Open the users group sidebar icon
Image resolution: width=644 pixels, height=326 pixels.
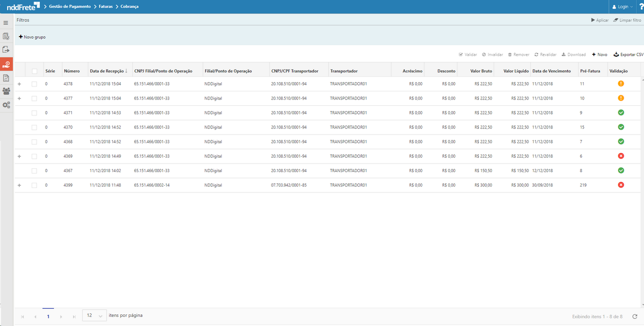coord(6,91)
